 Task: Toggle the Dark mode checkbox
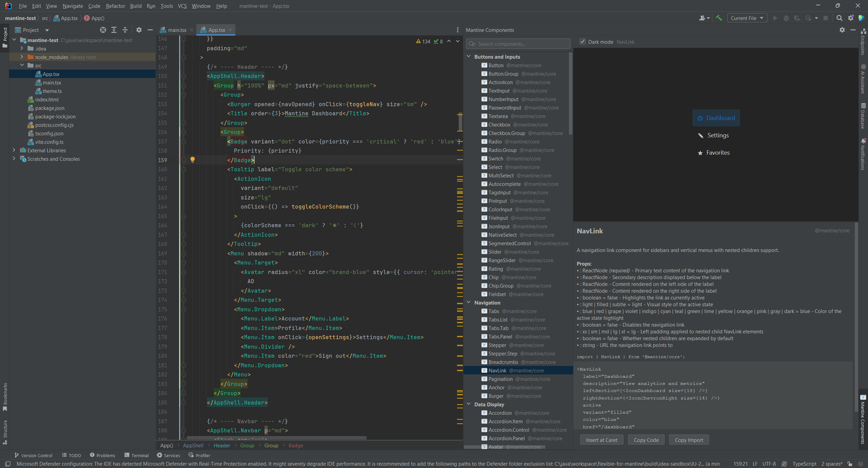pos(583,42)
